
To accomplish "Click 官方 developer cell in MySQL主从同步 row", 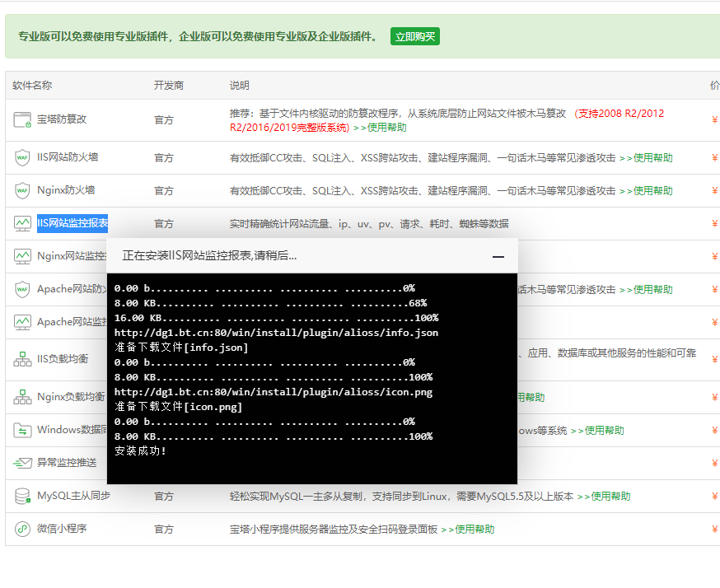I will 164,497.
